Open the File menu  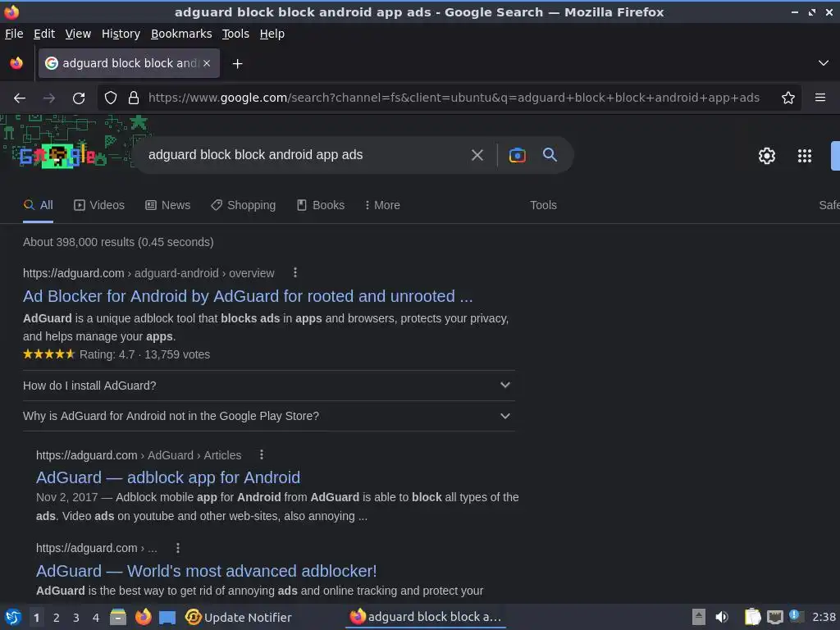tap(14, 34)
